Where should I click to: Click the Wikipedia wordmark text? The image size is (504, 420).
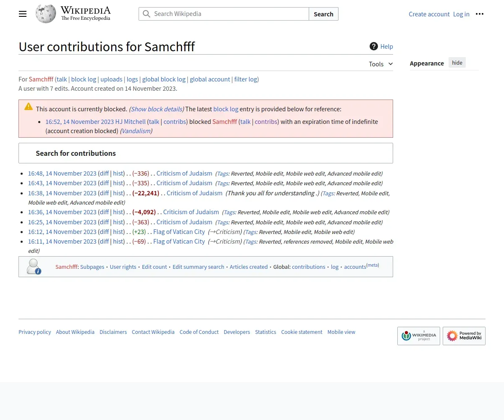click(x=86, y=10)
